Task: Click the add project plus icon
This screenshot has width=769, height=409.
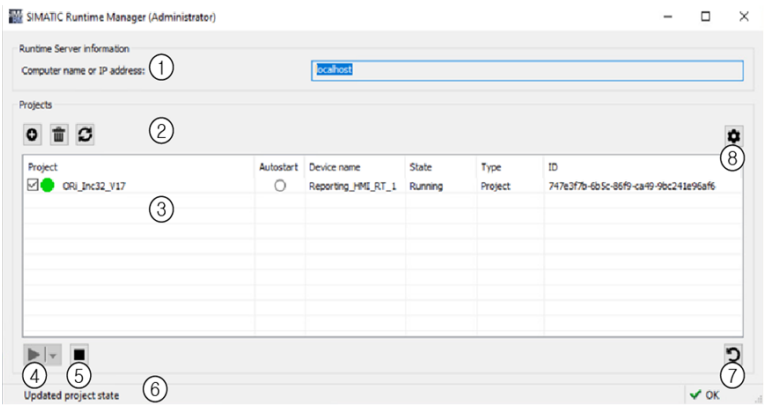Action: (32, 134)
